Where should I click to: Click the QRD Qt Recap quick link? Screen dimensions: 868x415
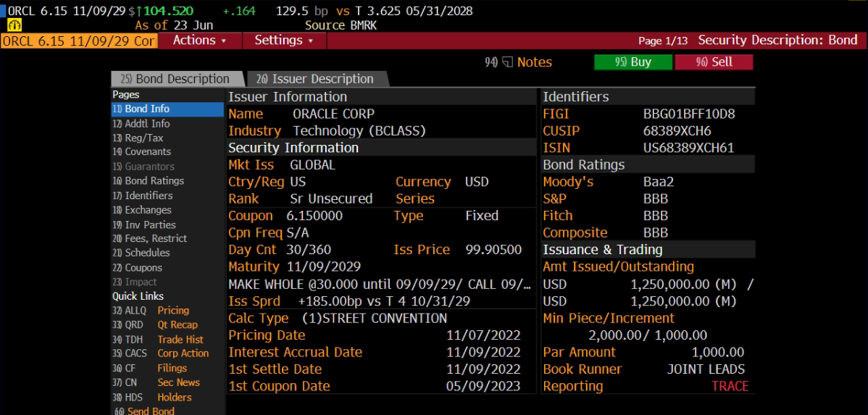coord(155,324)
